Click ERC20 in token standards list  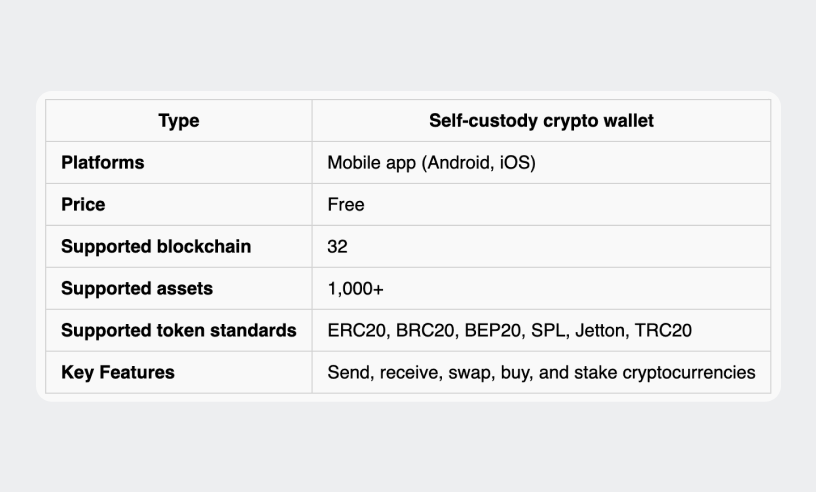click(357, 331)
